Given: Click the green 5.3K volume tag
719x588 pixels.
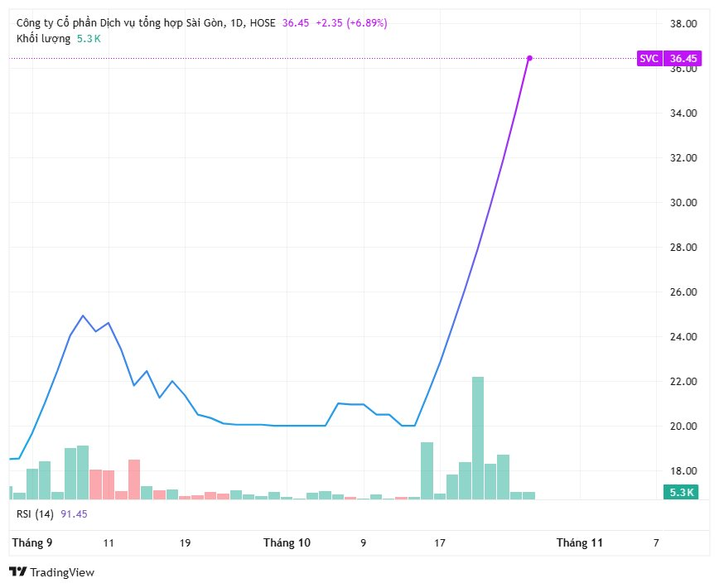Looking at the screenshot, I should [x=682, y=493].
